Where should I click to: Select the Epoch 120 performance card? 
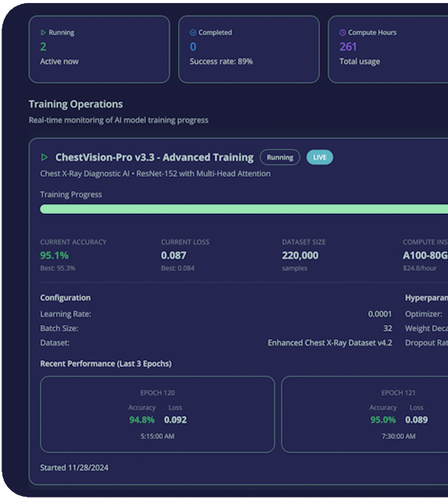point(158,414)
